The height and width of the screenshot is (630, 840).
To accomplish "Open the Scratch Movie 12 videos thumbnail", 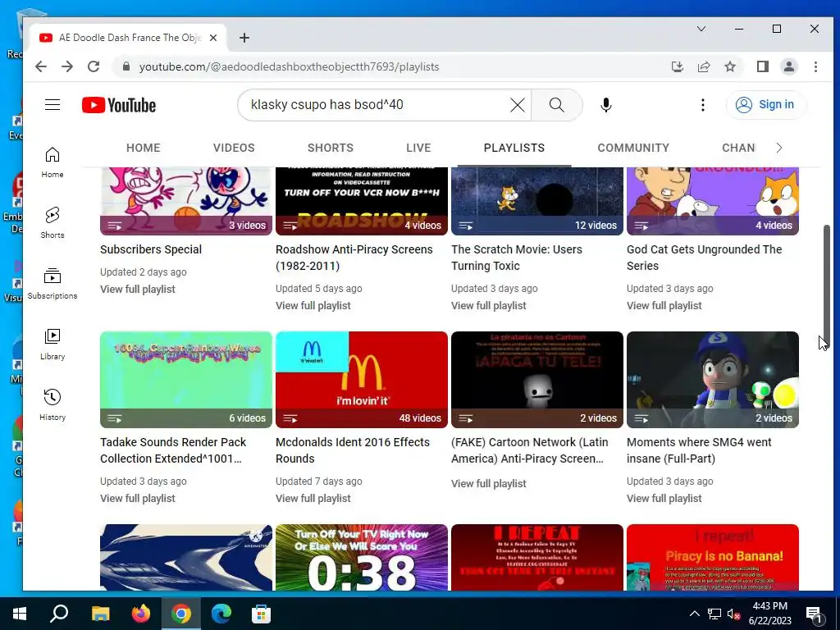I will click(x=536, y=201).
